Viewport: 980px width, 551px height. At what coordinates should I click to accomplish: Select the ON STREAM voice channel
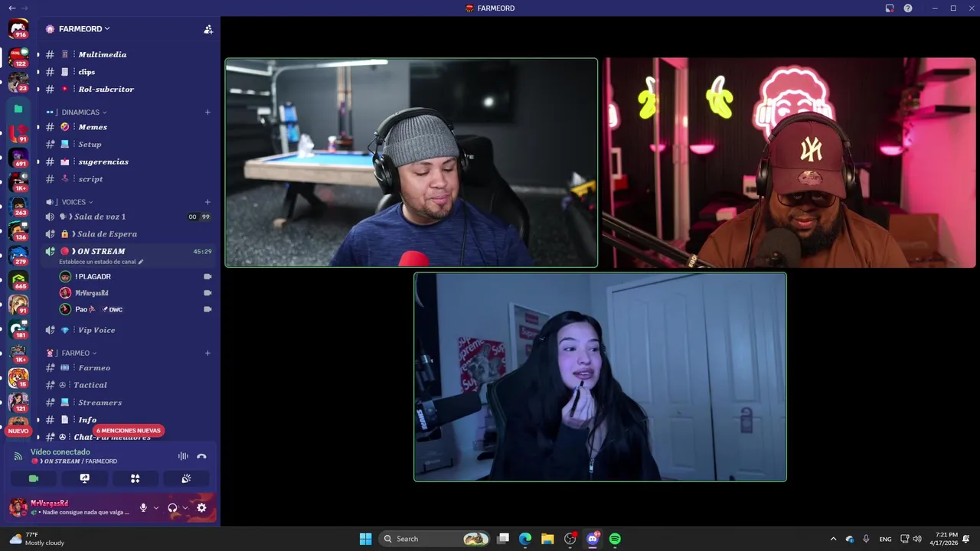128,251
